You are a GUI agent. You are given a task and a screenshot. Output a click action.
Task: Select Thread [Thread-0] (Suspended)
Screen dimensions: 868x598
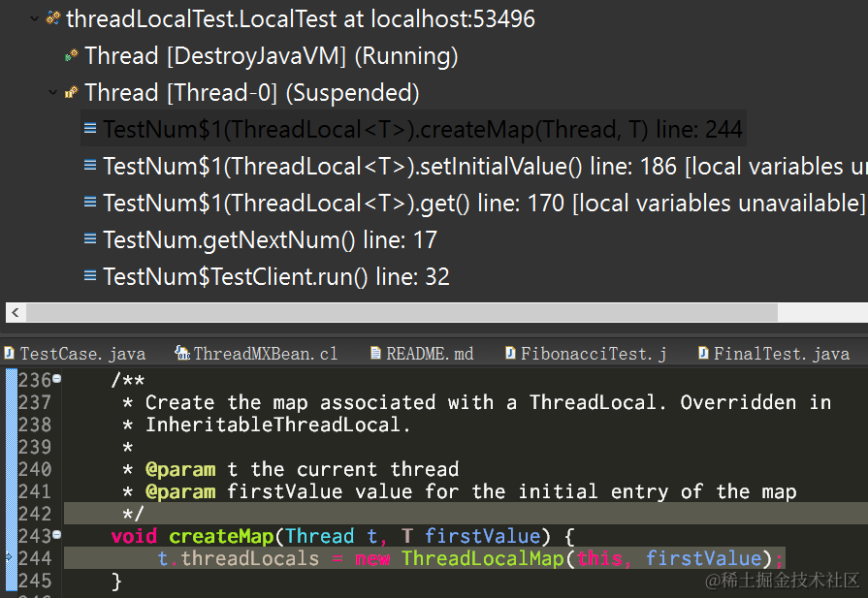(252, 93)
